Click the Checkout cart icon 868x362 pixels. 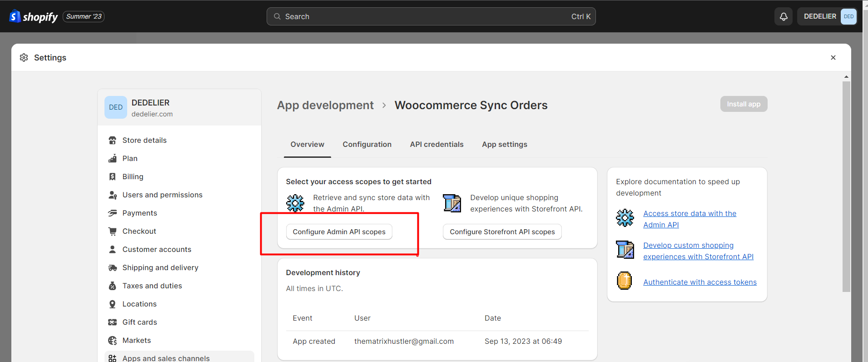tap(112, 231)
